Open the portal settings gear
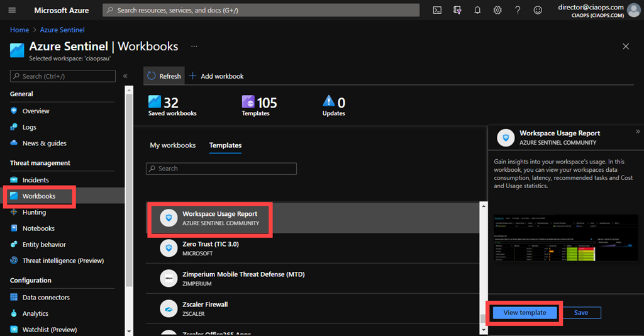The height and width of the screenshot is (336, 644). point(497,10)
